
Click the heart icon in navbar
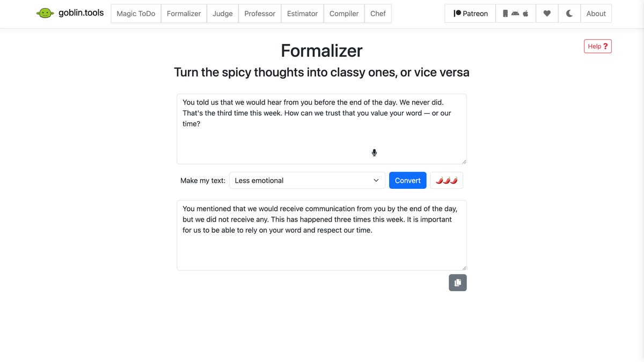pyautogui.click(x=547, y=13)
